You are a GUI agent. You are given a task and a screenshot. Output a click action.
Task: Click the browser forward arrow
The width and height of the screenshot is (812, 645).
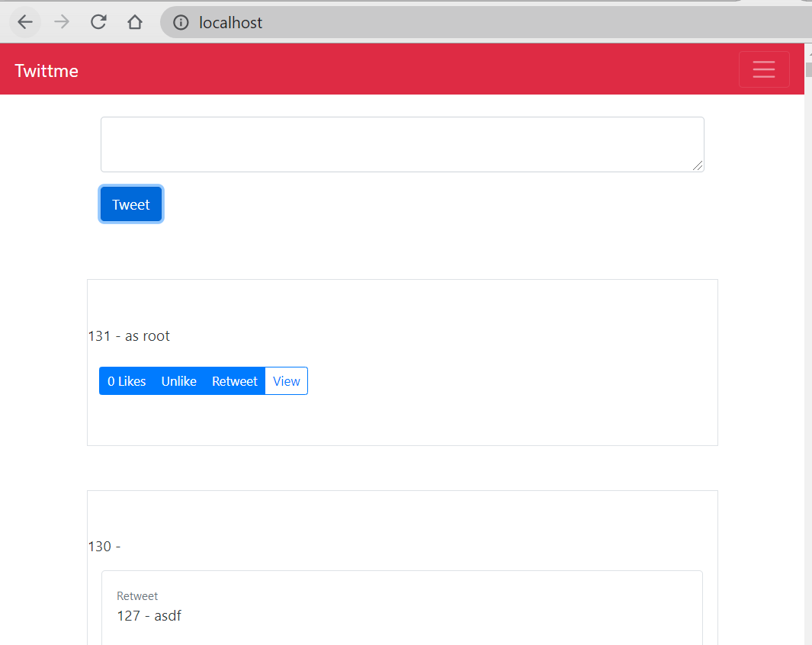[62, 22]
